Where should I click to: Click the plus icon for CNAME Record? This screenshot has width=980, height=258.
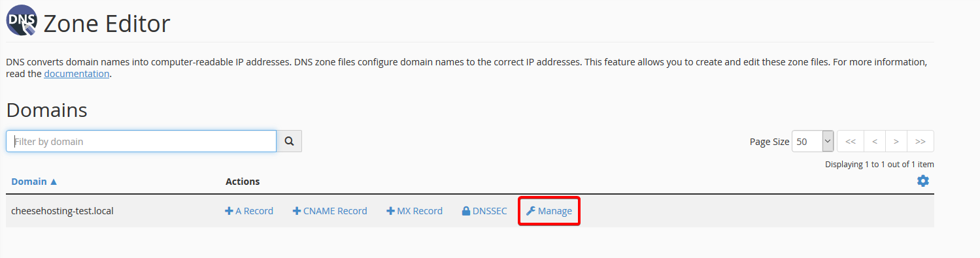tap(297, 211)
